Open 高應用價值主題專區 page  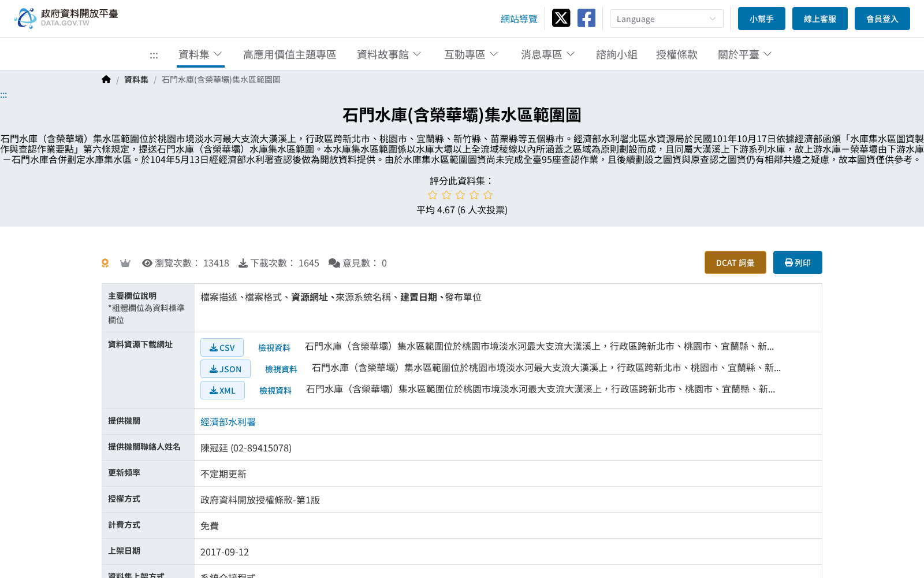point(289,54)
